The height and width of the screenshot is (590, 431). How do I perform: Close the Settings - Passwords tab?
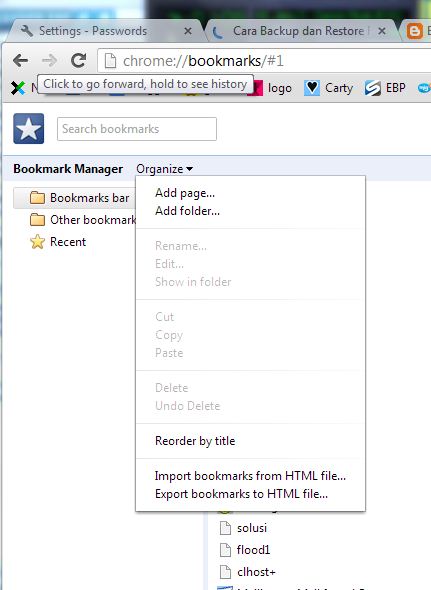(188, 31)
